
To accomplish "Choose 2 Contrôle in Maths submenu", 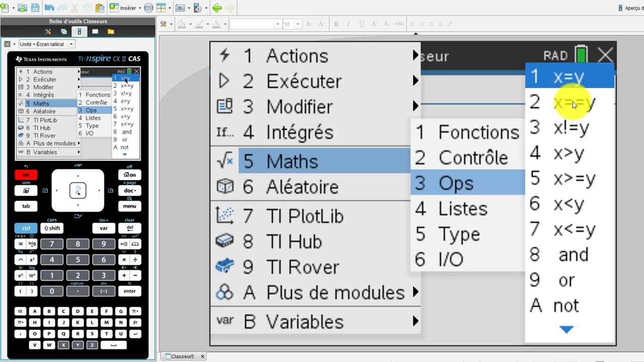I will click(468, 158).
